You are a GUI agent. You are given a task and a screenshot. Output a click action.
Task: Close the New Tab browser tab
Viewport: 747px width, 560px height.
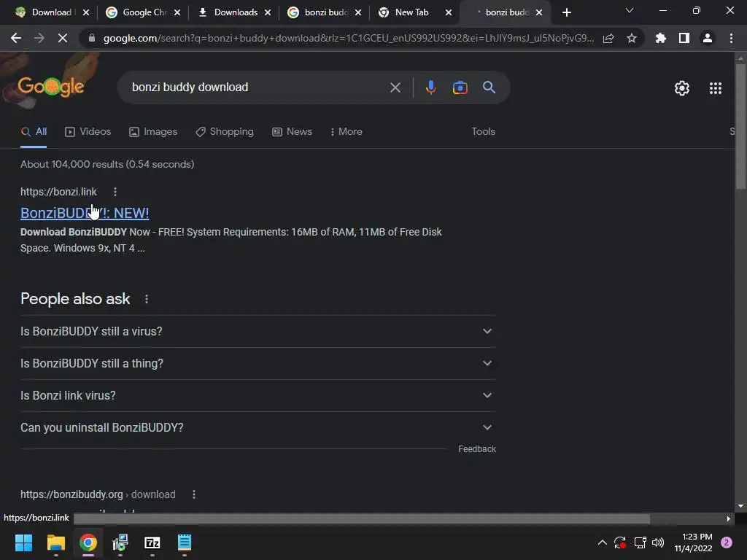point(449,13)
